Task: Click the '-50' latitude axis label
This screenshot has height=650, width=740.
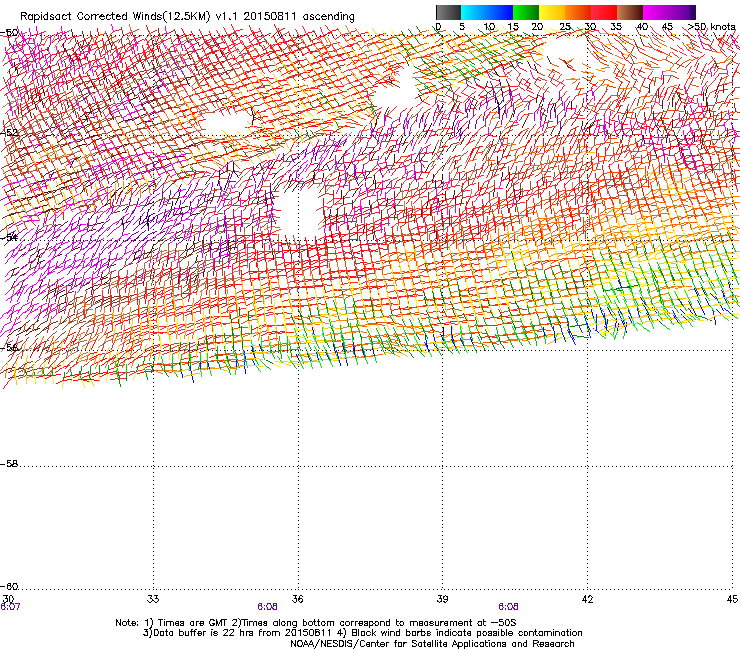Action: tap(9, 33)
